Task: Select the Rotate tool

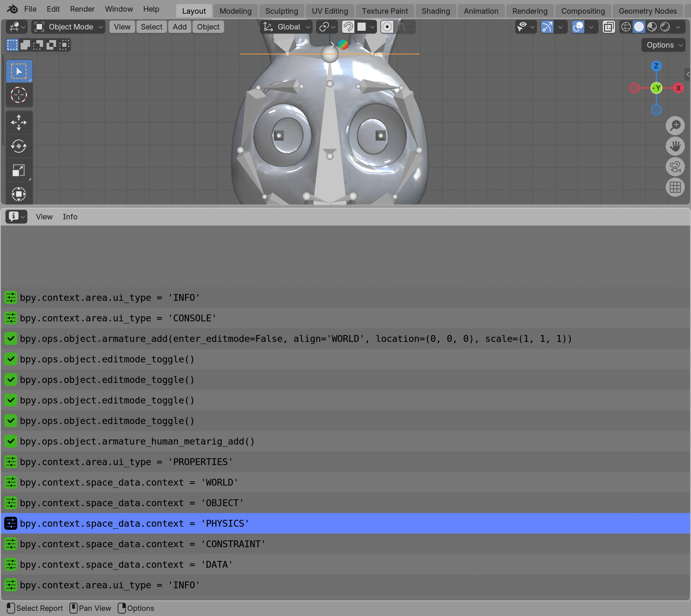Action: click(19, 146)
